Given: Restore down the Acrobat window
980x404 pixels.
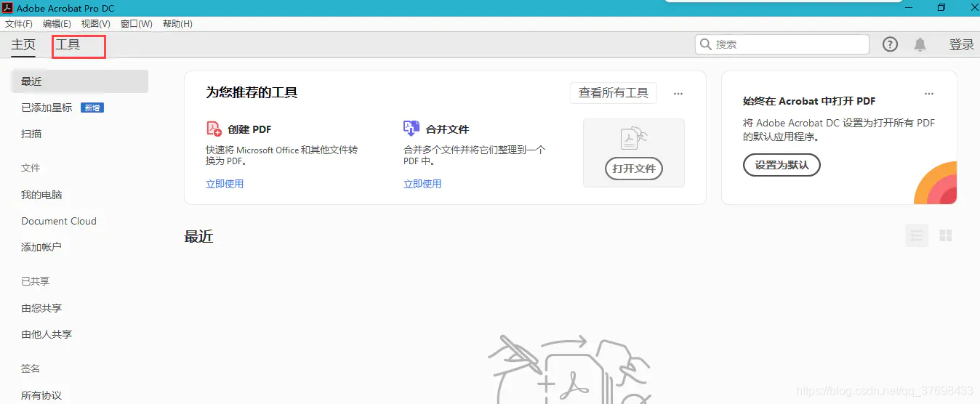Looking at the screenshot, I should [x=941, y=7].
